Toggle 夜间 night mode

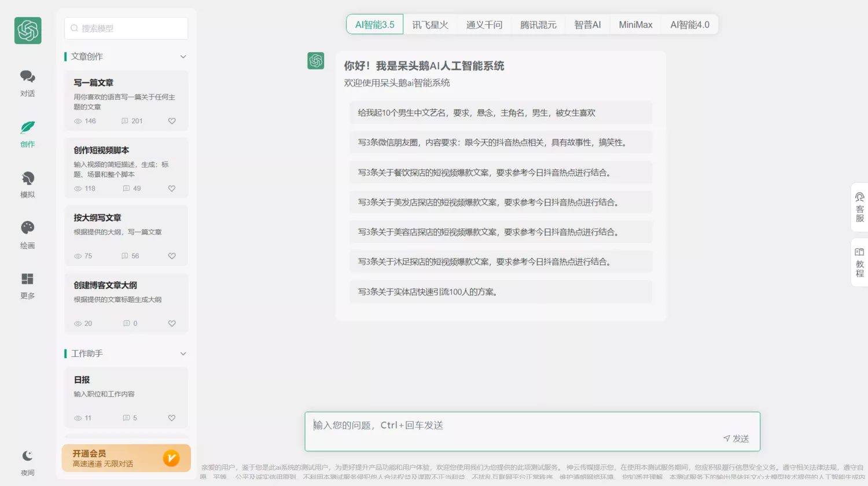(27, 456)
